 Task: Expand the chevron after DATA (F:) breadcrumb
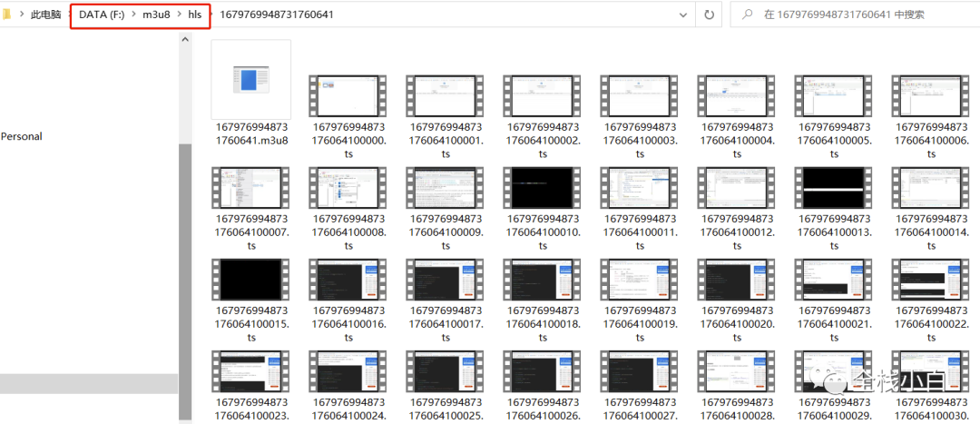tap(133, 15)
